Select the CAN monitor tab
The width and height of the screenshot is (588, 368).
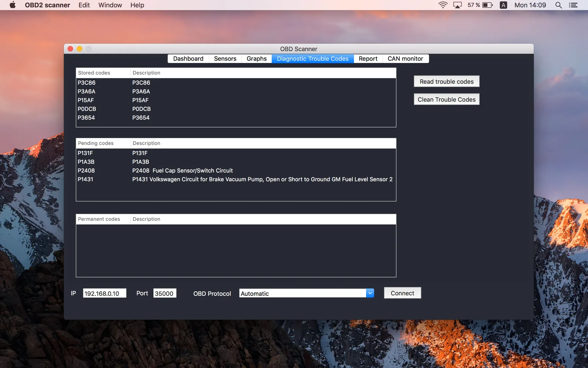(x=405, y=59)
